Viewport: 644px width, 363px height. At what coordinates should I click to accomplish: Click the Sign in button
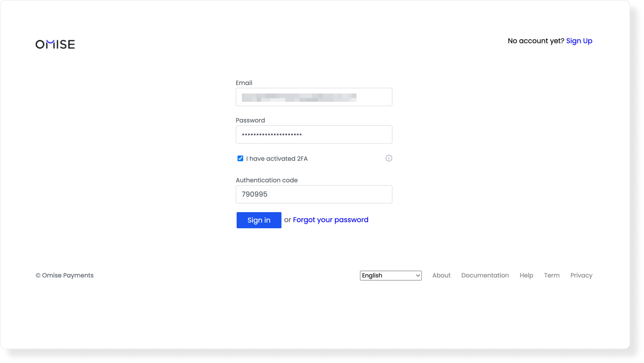pyautogui.click(x=259, y=220)
